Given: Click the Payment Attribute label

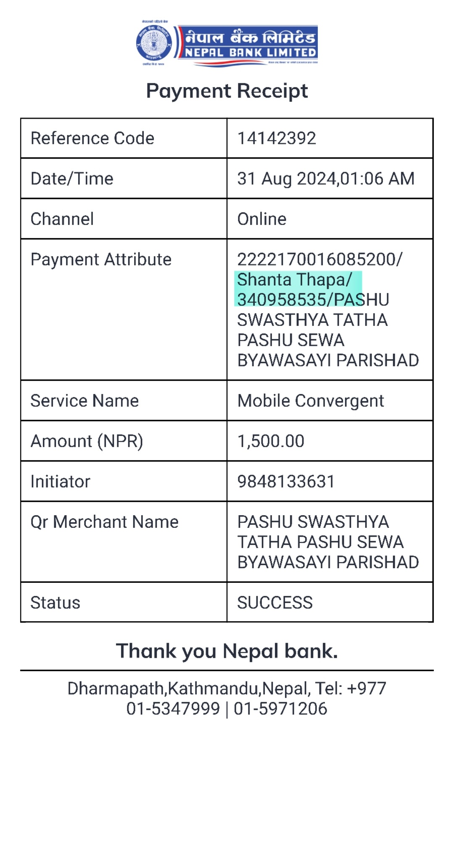Looking at the screenshot, I should [x=101, y=259].
